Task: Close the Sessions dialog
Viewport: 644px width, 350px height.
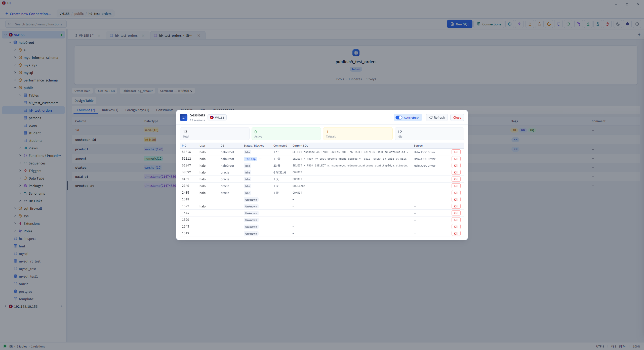Action: [x=457, y=117]
